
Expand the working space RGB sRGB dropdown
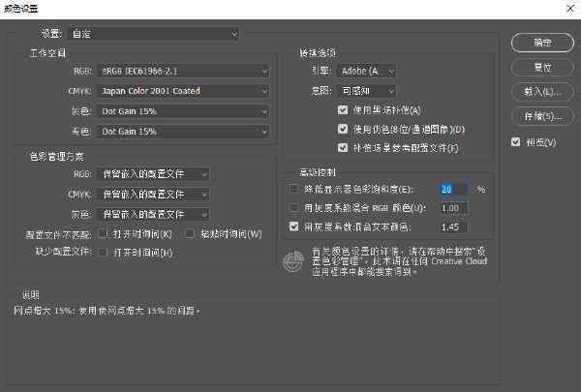point(184,71)
